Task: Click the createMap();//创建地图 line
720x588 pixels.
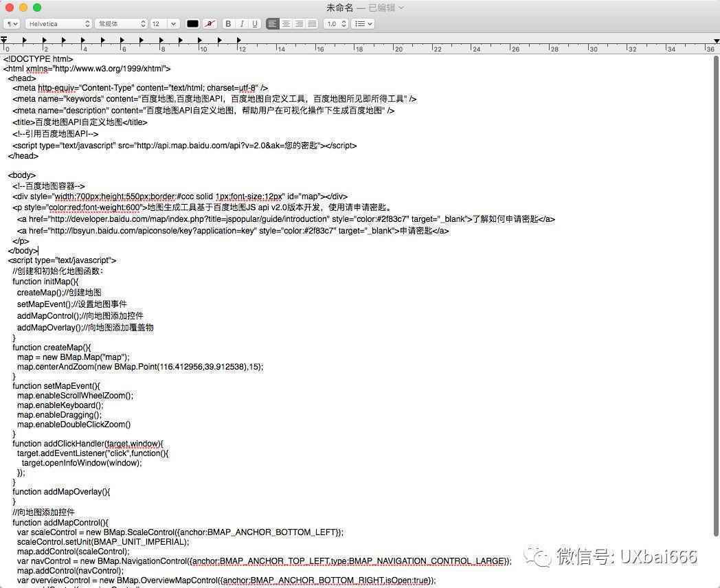Action: pos(59,293)
